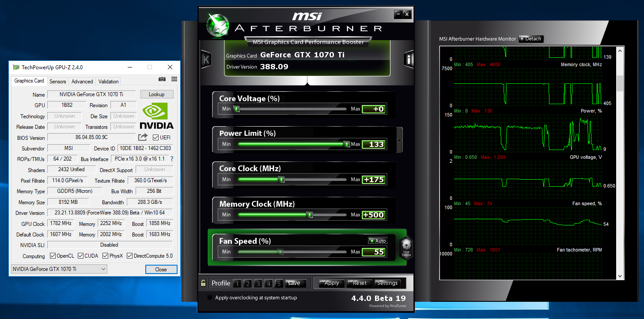644x319 pixels.
Task: Click the Core Clock slider handle
Action: (x=281, y=179)
